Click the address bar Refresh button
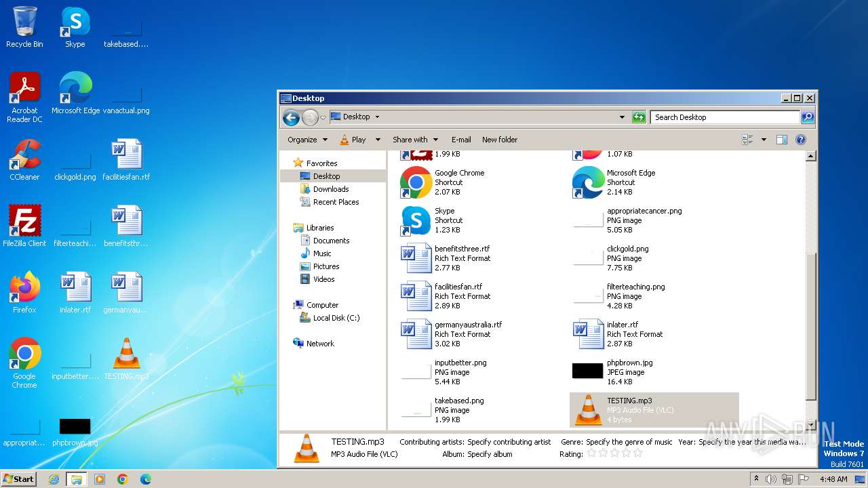The image size is (868, 488). click(639, 117)
